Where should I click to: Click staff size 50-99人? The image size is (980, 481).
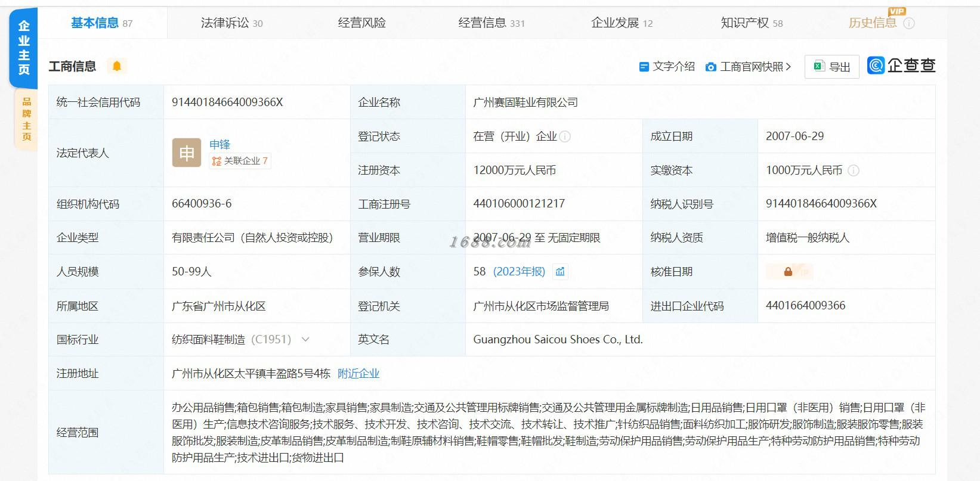point(191,272)
